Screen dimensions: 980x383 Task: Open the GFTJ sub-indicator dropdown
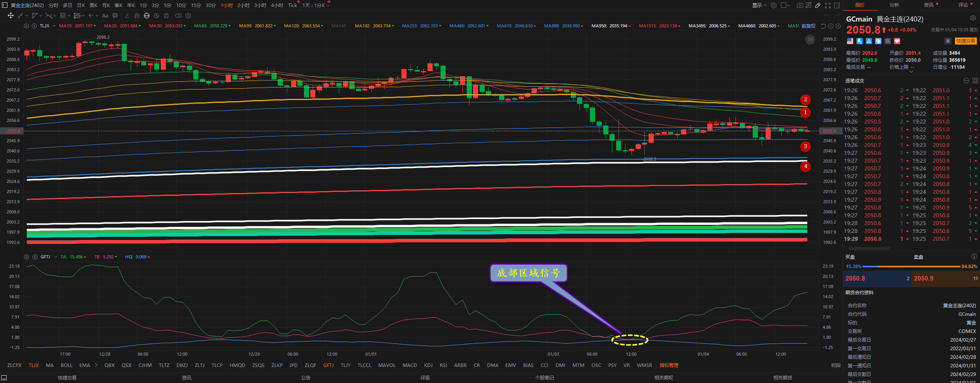point(56,257)
